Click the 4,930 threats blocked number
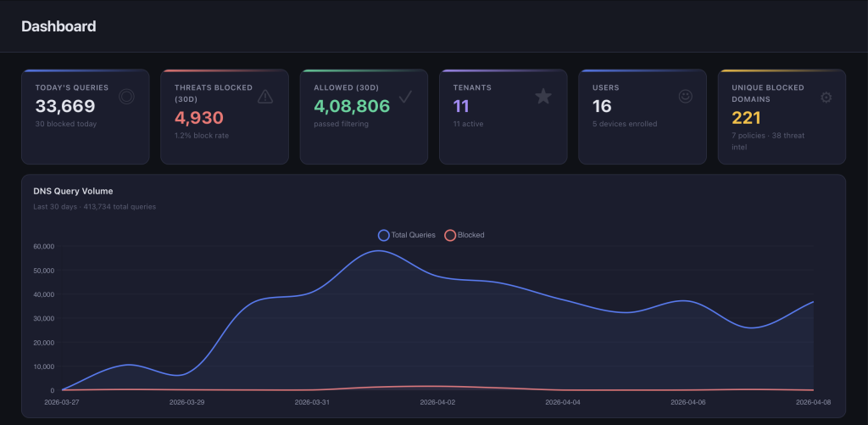 [198, 118]
